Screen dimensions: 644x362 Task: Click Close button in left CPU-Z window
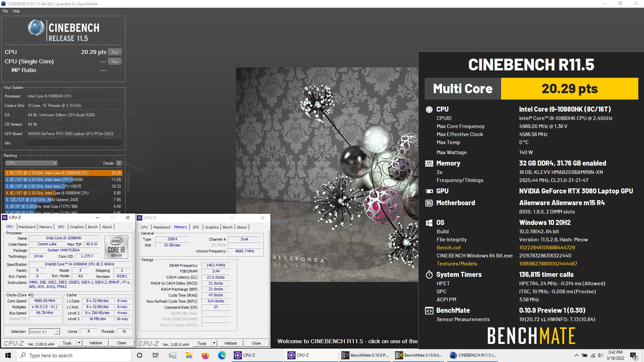(121, 343)
